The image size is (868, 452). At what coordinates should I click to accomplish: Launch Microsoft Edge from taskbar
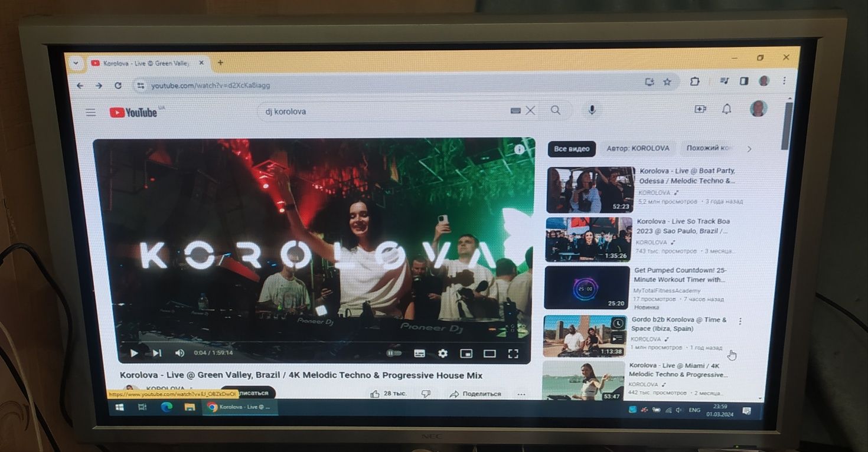coord(167,407)
